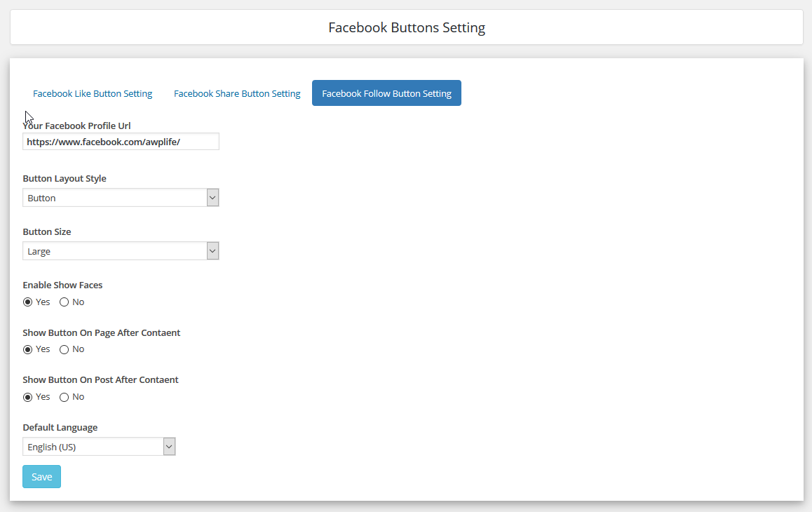Open the Button Layout Style dropdown
This screenshot has height=512, width=812.
[x=121, y=198]
